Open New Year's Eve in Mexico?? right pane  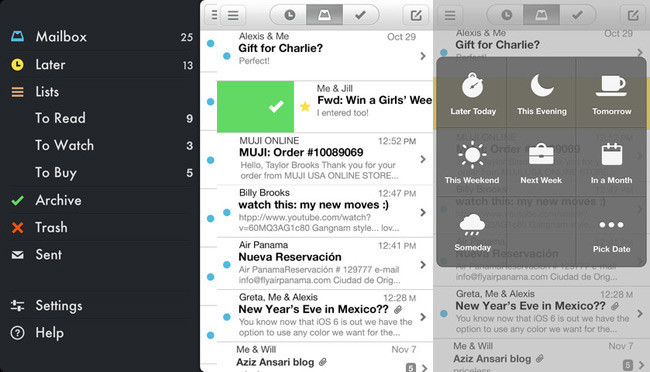point(541,312)
